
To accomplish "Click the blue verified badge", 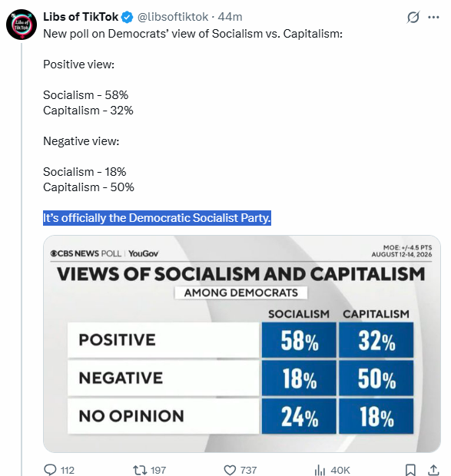I will 128,17.
